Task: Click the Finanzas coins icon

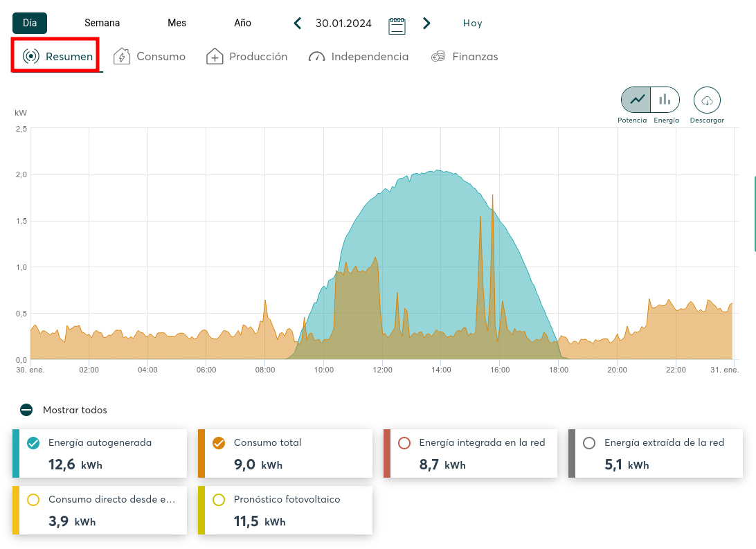Action: 438,57
